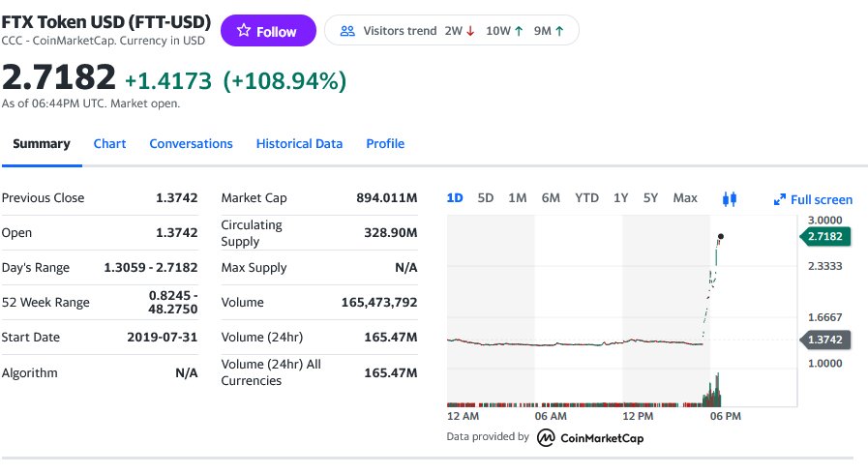This screenshot has height=473, width=868.
Task: Open the chart in Full screen
Action: pos(813,199)
